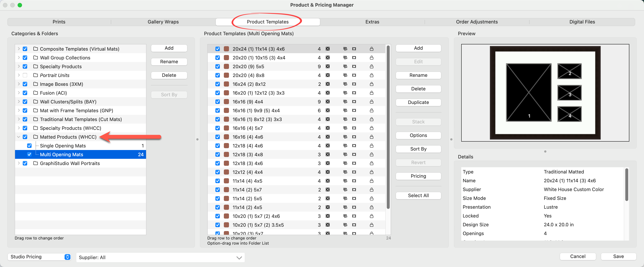Image resolution: width=644 pixels, height=267 pixels.
Task: Collapse the Matted Products (WHCC) folder
Action: pyautogui.click(x=19, y=137)
